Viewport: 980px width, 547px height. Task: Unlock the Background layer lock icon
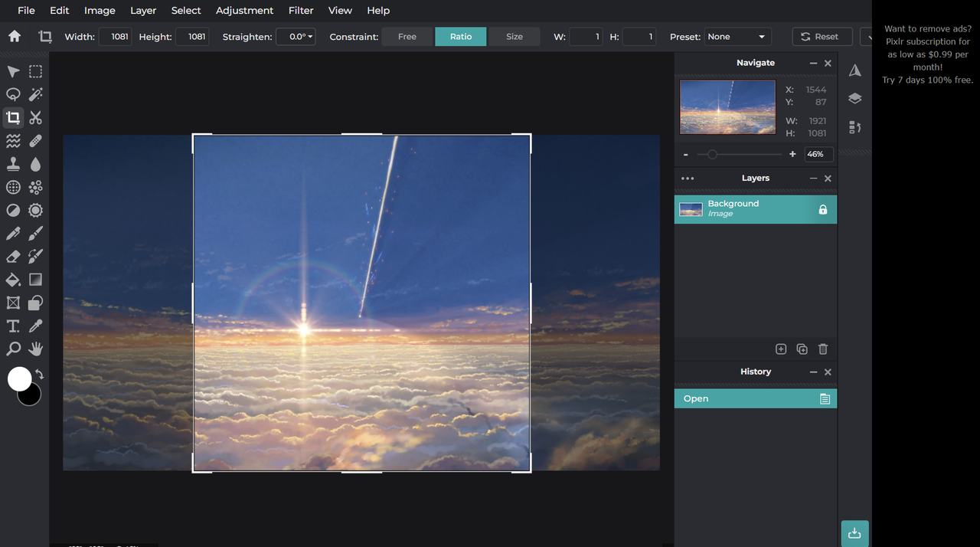(x=823, y=209)
